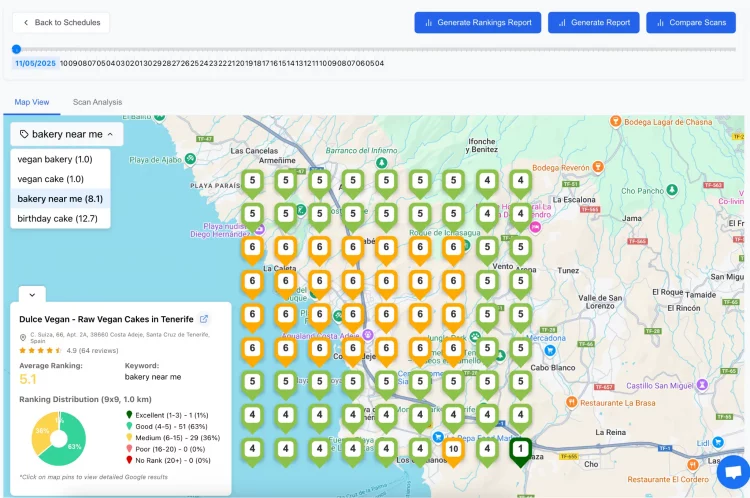Choose vegan cake (1.0) keyword option
Image resolution: width=750 pixels, height=498 pixels.
pos(60,179)
